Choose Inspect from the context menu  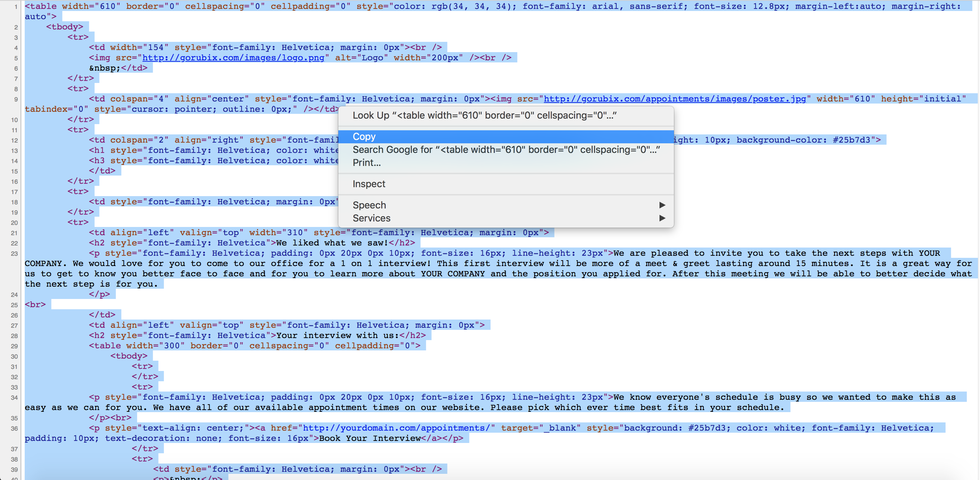505,184
